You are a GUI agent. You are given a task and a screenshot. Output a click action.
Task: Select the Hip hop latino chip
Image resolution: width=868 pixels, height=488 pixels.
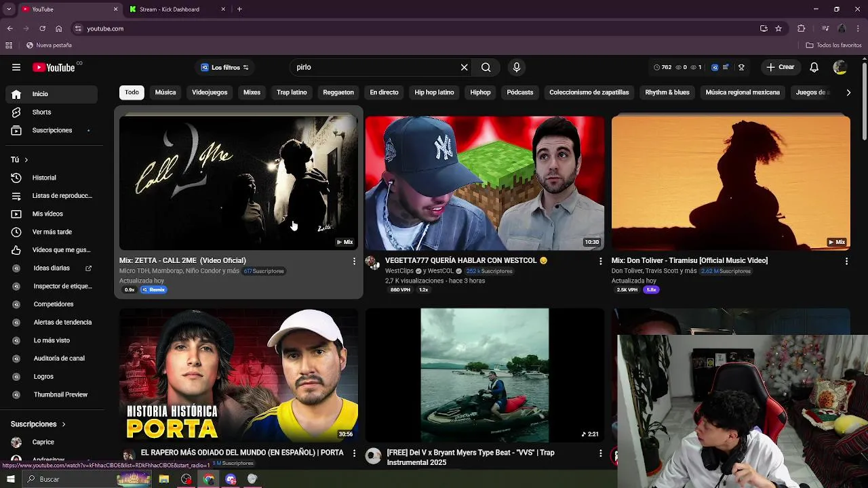[434, 92]
